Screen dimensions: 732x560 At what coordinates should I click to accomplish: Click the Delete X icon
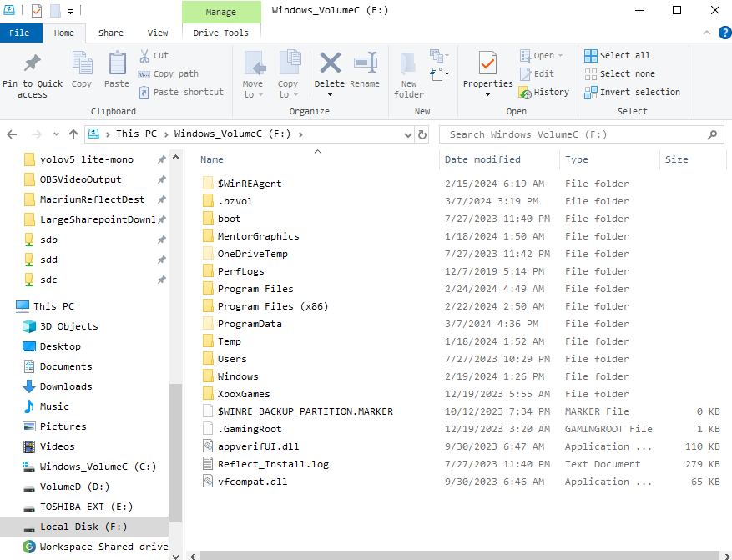[x=330, y=63]
